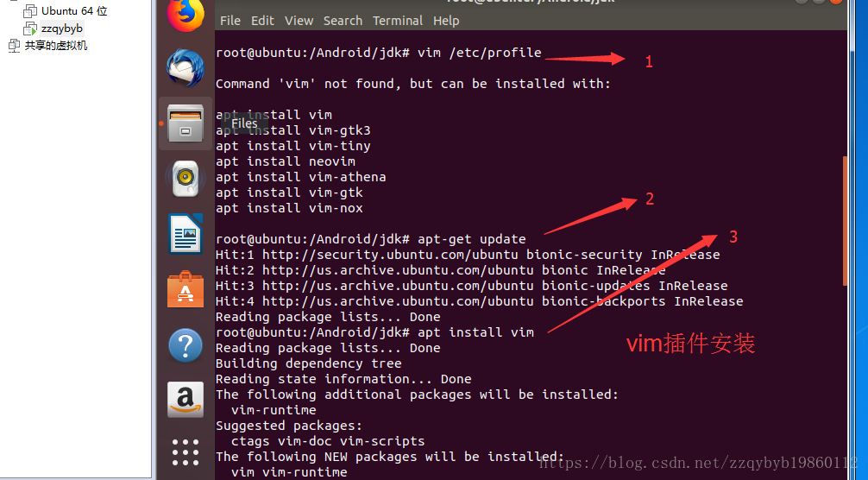Launch Thunderbird mail from the dock
Screen dimensions: 868x480
tap(186, 67)
